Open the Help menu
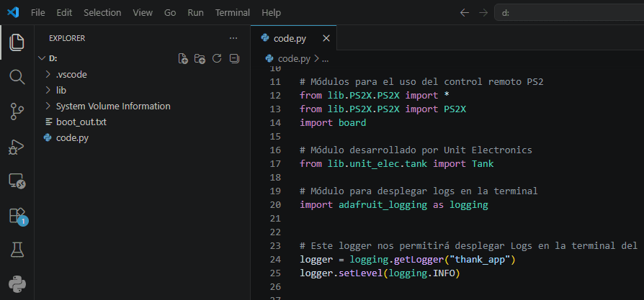This screenshot has width=644, height=300. coord(271,13)
